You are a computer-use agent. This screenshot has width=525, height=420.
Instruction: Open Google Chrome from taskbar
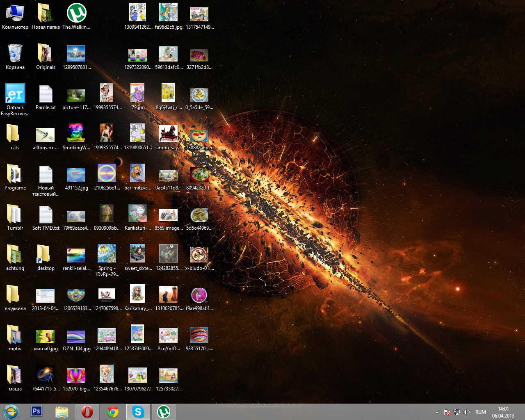click(113, 412)
